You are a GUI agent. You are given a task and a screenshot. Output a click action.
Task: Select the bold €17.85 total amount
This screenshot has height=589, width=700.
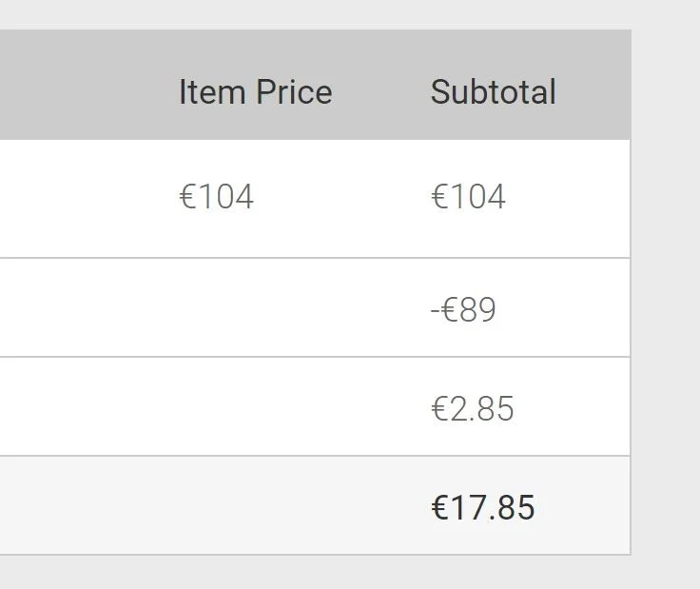[483, 507]
